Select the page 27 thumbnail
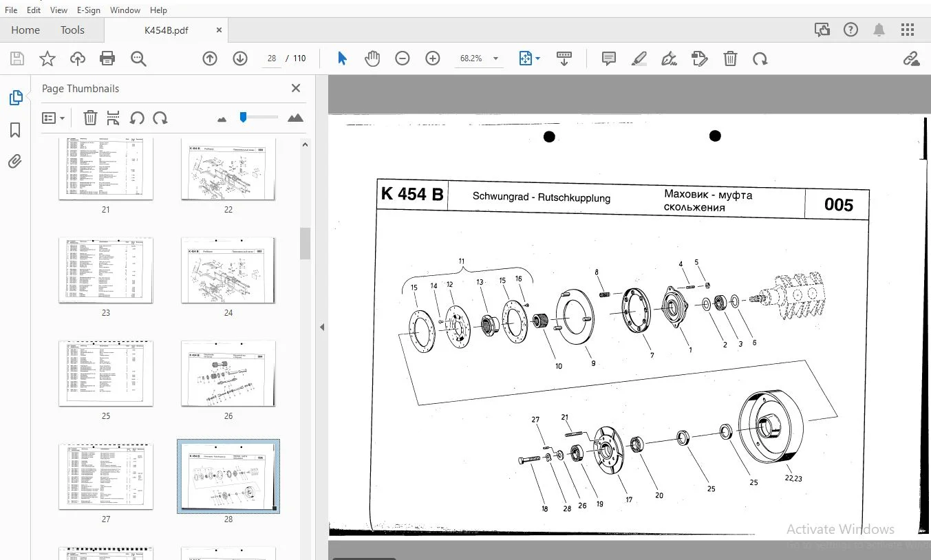Viewport: 931px width, 560px height. (106, 477)
